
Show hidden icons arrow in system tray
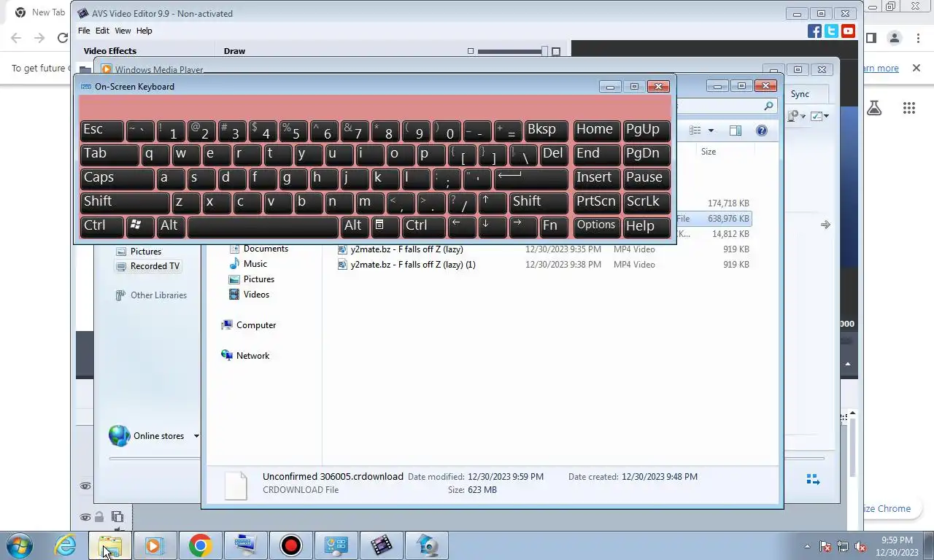coord(807,546)
